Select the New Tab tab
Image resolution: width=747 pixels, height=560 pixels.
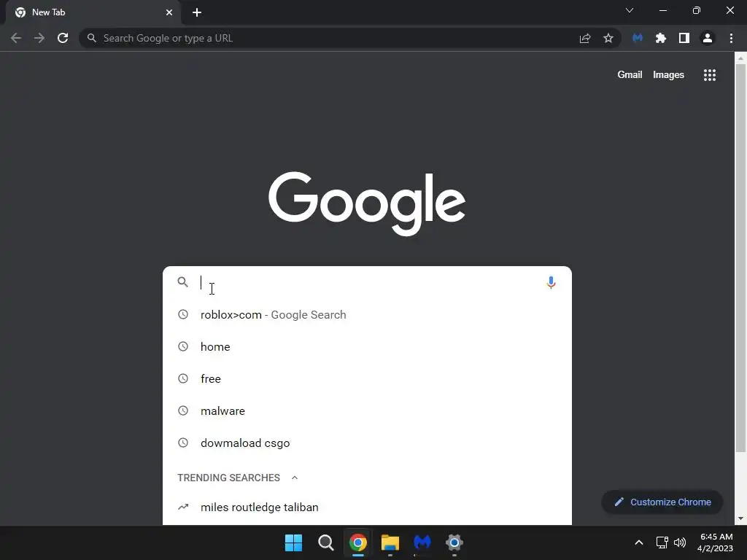point(93,12)
